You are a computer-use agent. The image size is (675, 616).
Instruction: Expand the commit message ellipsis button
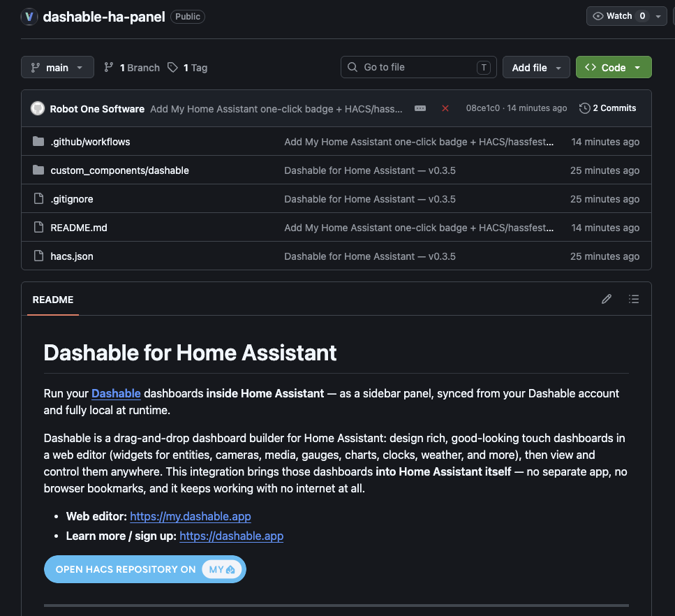point(420,108)
